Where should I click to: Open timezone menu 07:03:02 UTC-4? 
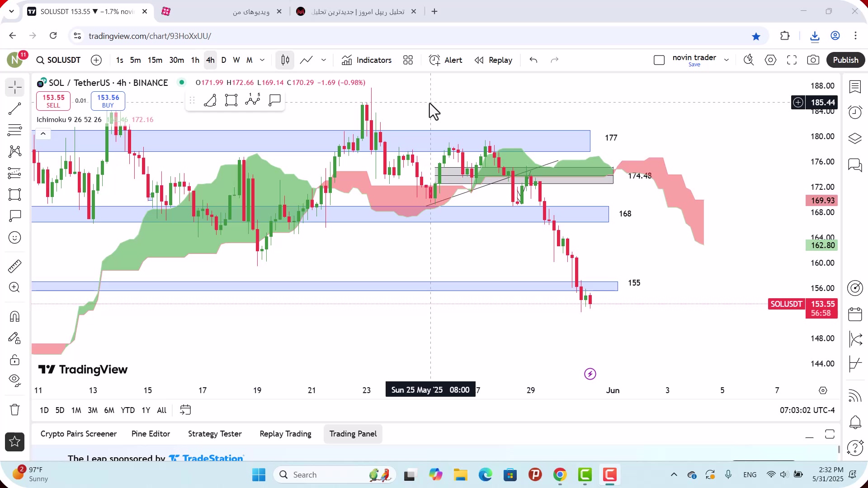[x=807, y=410]
